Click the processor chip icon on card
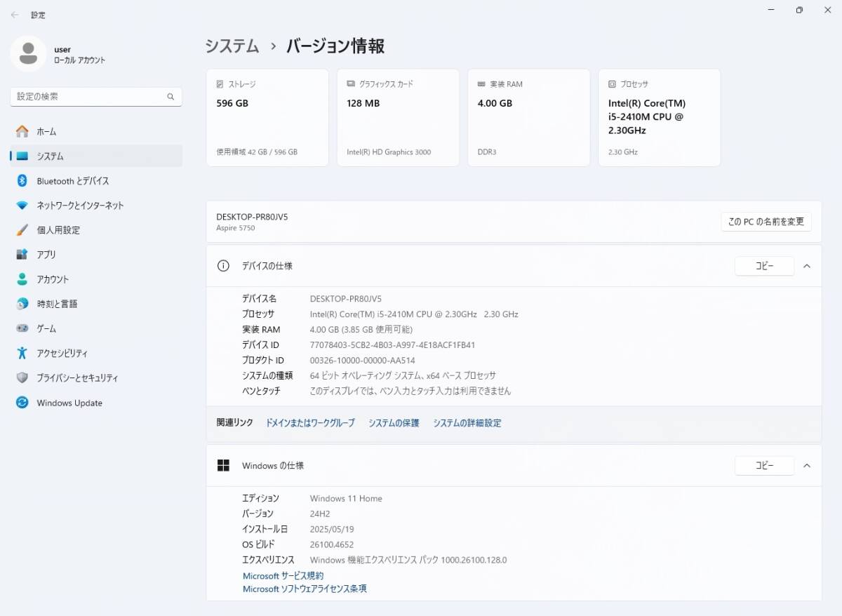Viewport: 842px width, 616px height. point(612,84)
